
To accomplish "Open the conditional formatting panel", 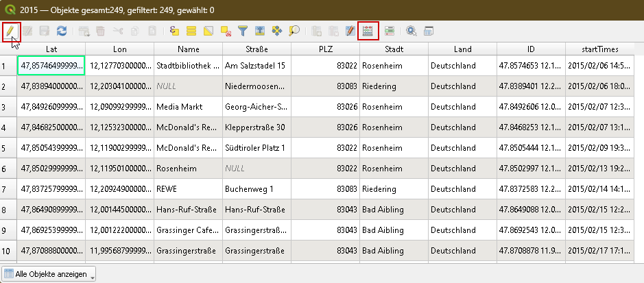I will pos(390,31).
